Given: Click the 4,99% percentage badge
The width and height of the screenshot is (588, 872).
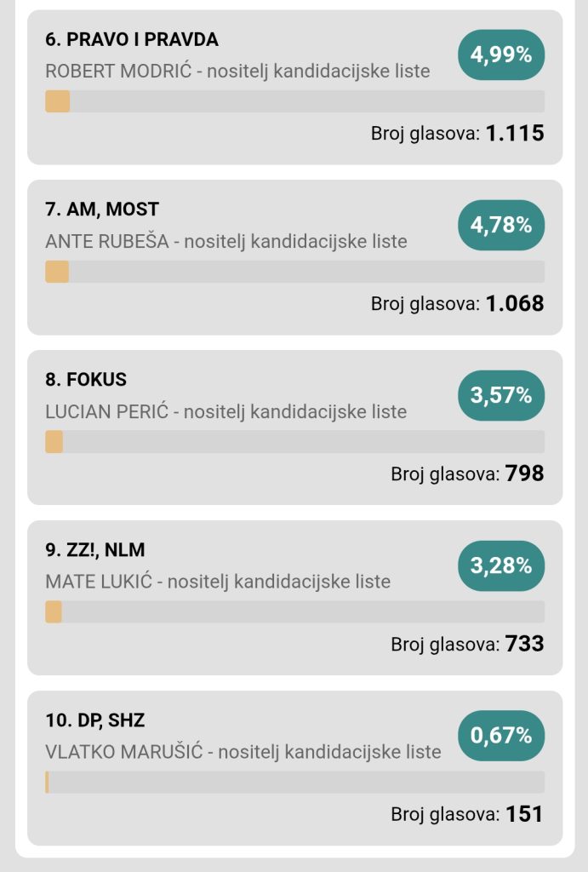Looking at the screenshot, I should click(x=501, y=55).
